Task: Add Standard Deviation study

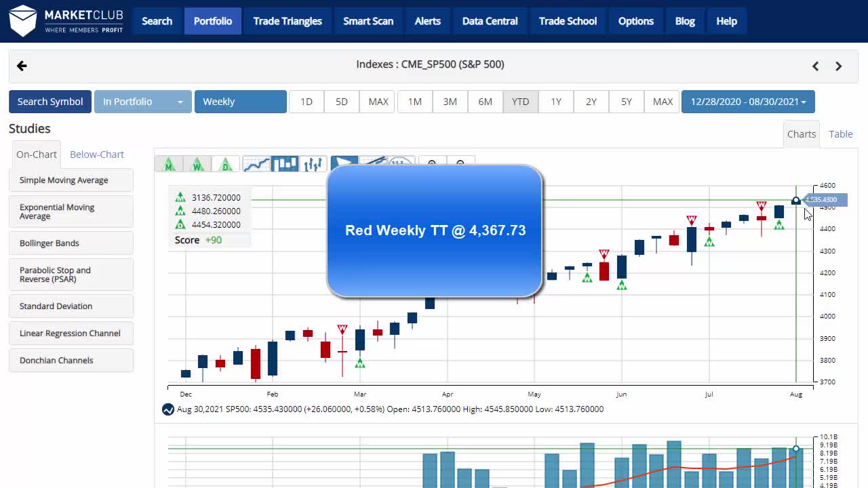Action: (71, 306)
